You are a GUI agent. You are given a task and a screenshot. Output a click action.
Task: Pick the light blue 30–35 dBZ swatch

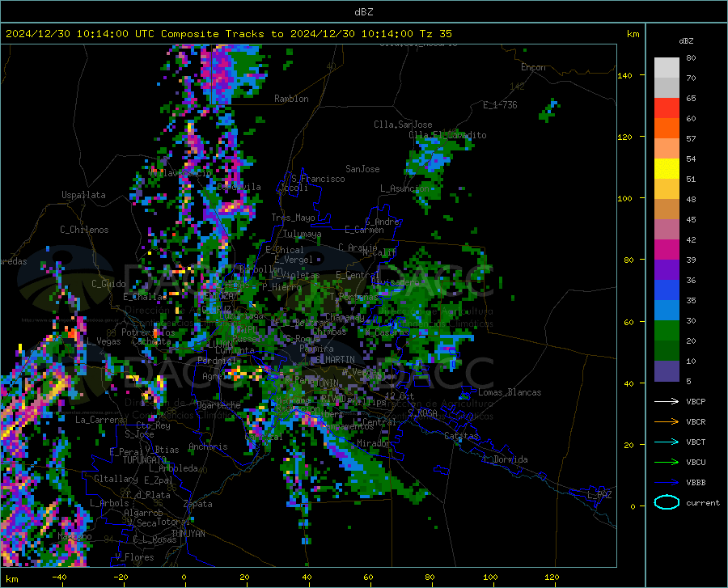pyautogui.click(x=667, y=311)
